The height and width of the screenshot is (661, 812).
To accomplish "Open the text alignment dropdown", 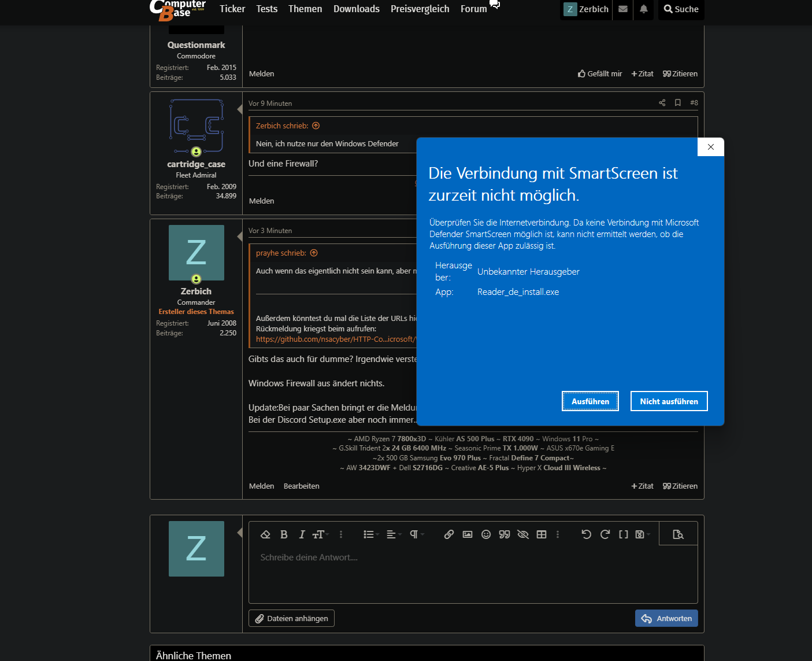I will [394, 534].
